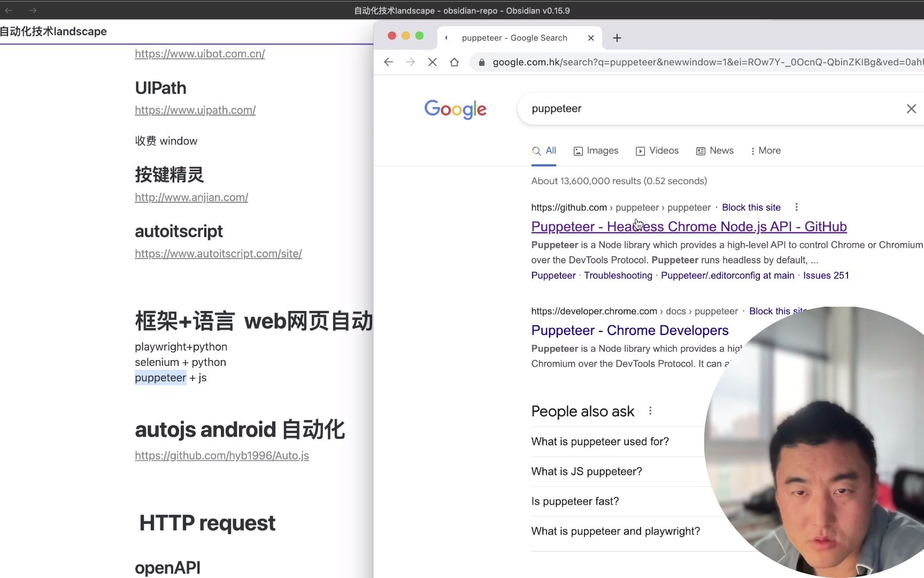Screen dimensions: 924x578
Task: Open the Puppeteer sitelink under GitHub result
Action: click(x=553, y=276)
